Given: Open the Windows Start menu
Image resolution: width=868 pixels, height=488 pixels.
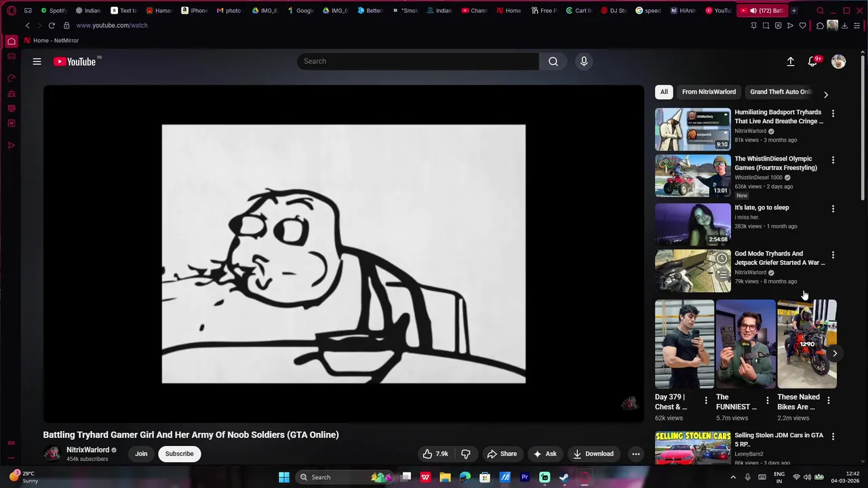Looking at the screenshot, I should (284, 477).
